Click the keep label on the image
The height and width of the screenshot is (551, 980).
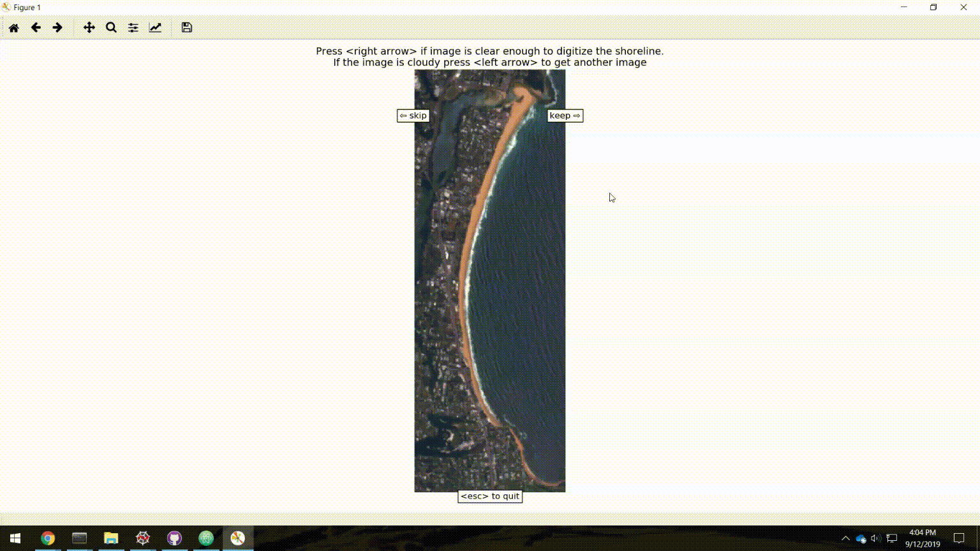tap(564, 115)
